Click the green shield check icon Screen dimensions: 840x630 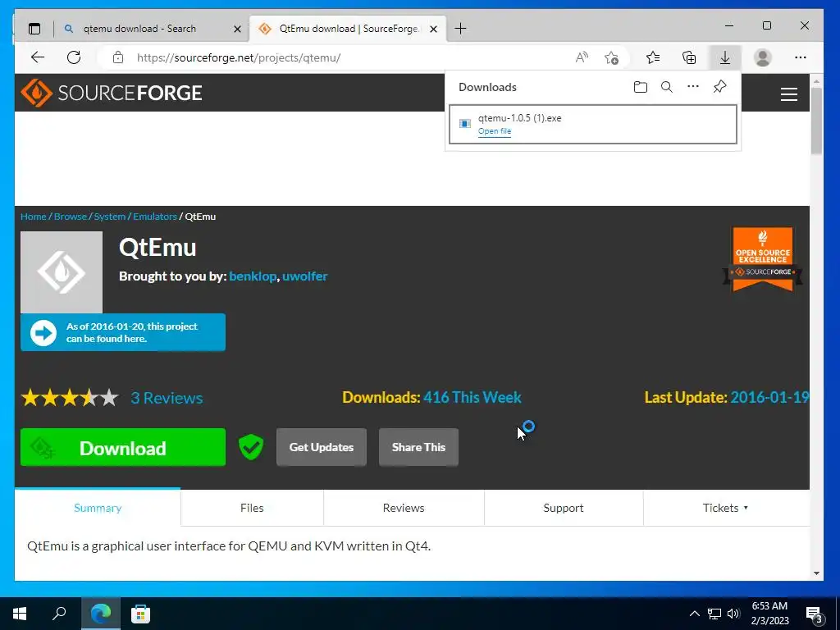click(x=251, y=447)
